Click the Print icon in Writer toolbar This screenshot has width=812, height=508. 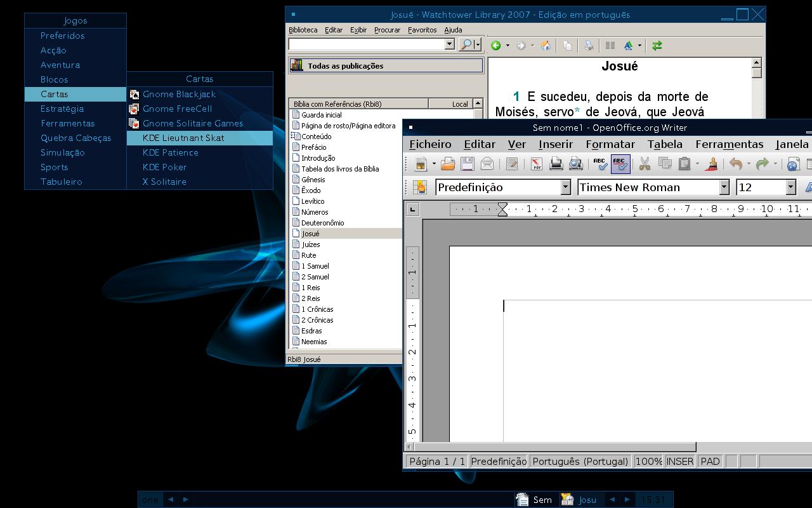pos(556,164)
